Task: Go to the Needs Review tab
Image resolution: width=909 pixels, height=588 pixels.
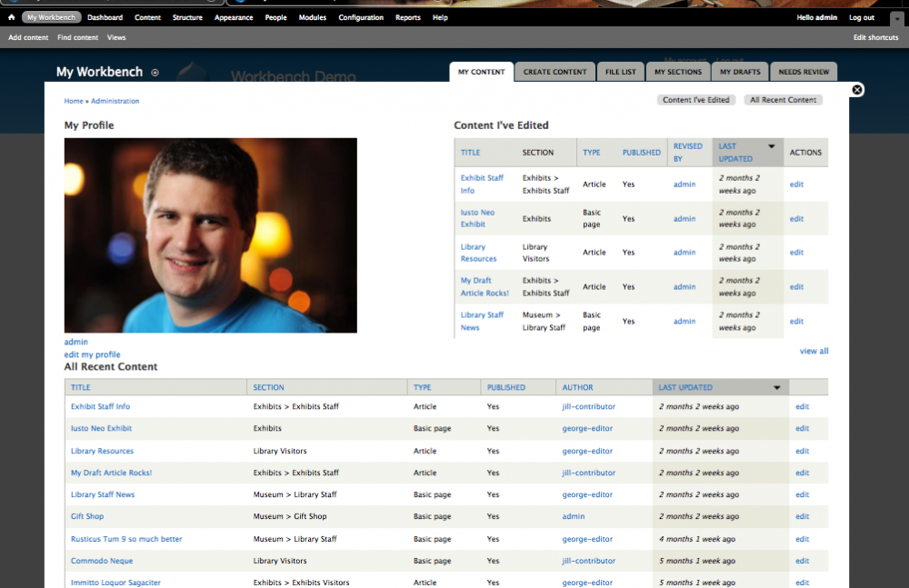Action: click(804, 72)
